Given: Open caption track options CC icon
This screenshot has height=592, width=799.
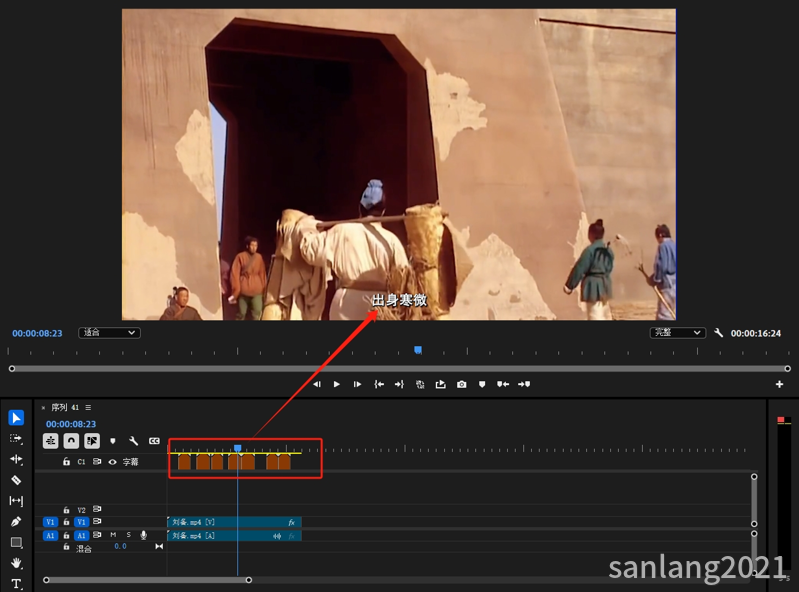Looking at the screenshot, I should [x=154, y=441].
